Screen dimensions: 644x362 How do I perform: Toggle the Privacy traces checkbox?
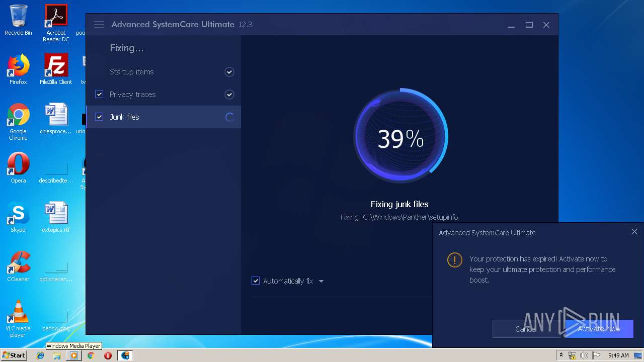pos(99,94)
